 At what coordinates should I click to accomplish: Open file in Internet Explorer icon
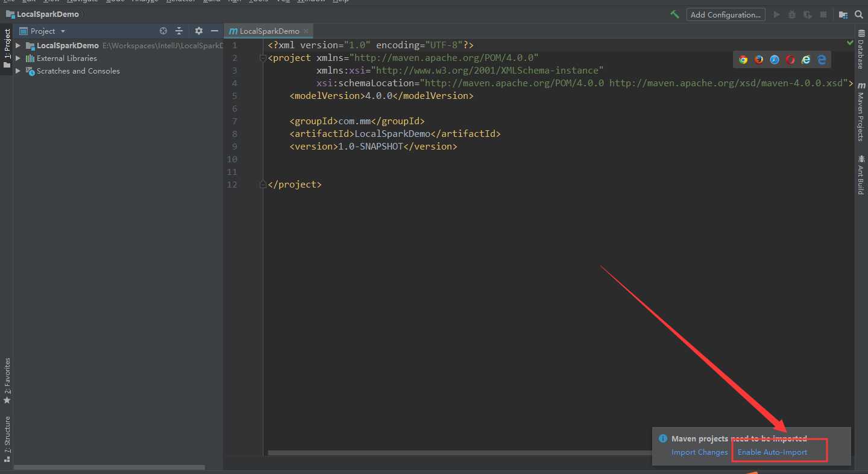click(x=806, y=59)
